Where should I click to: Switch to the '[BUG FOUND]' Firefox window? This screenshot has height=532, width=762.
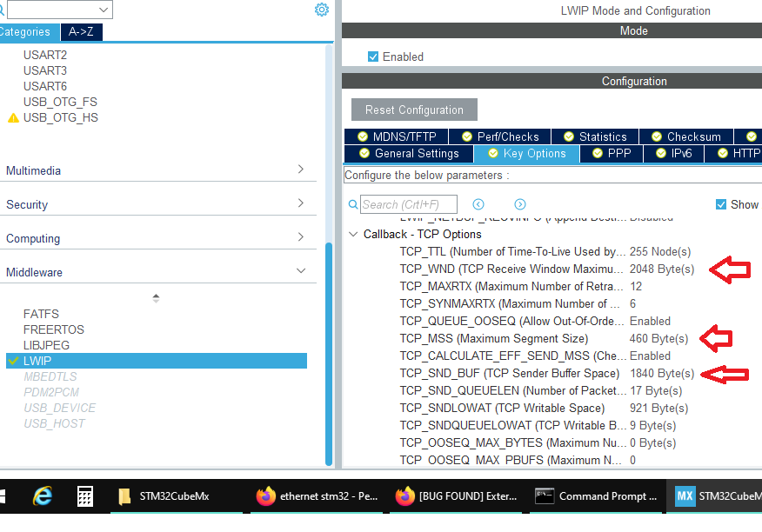pyautogui.click(x=455, y=496)
